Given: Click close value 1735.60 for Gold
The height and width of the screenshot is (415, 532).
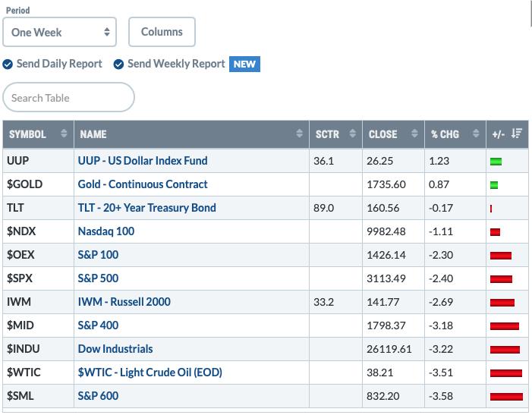Looking at the screenshot, I should [x=386, y=184].
